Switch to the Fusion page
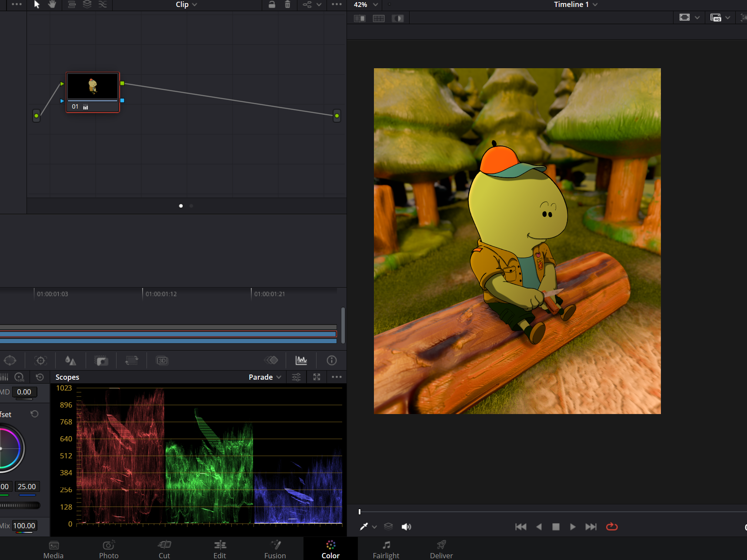The height and width of the screenshot is (560, 747). [275, 550]
